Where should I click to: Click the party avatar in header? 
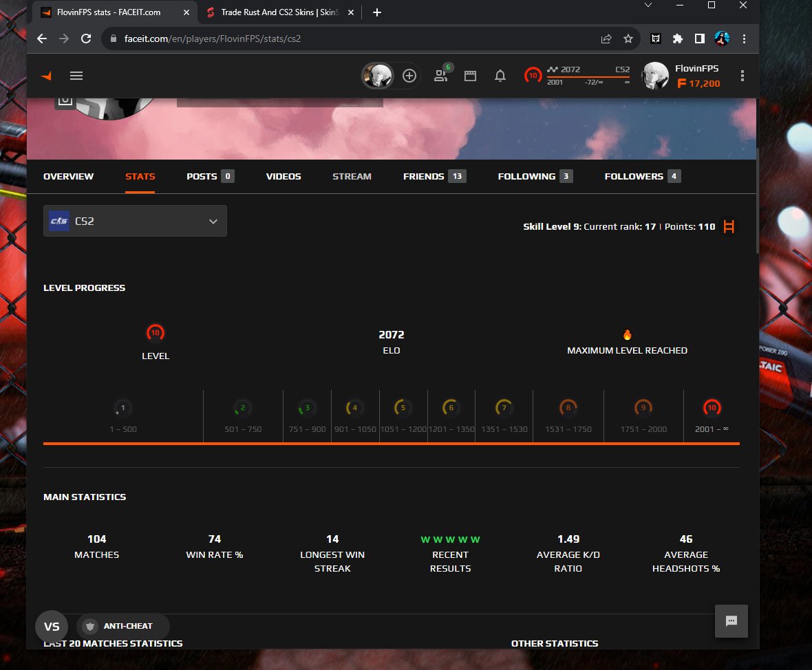point(378,76)
